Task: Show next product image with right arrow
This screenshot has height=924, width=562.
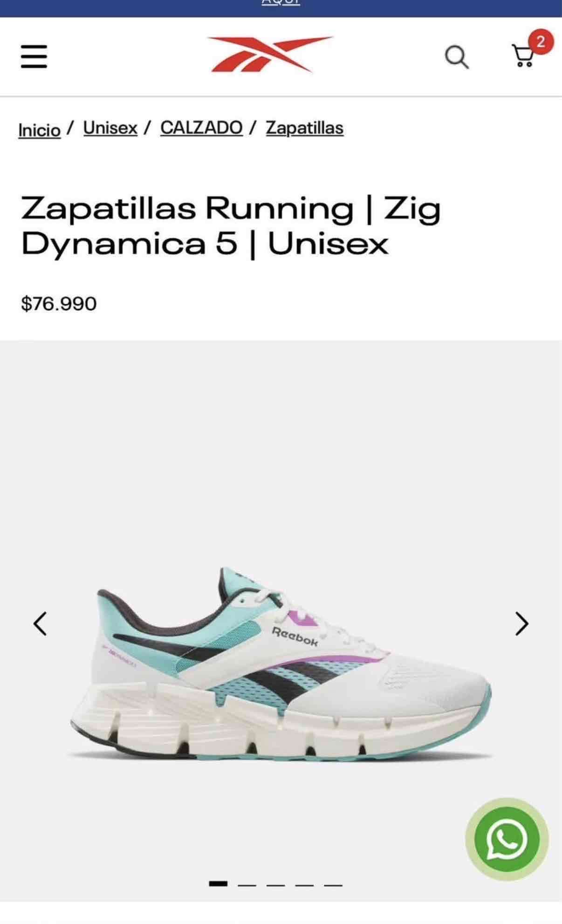Action: [x=521, y=623]
